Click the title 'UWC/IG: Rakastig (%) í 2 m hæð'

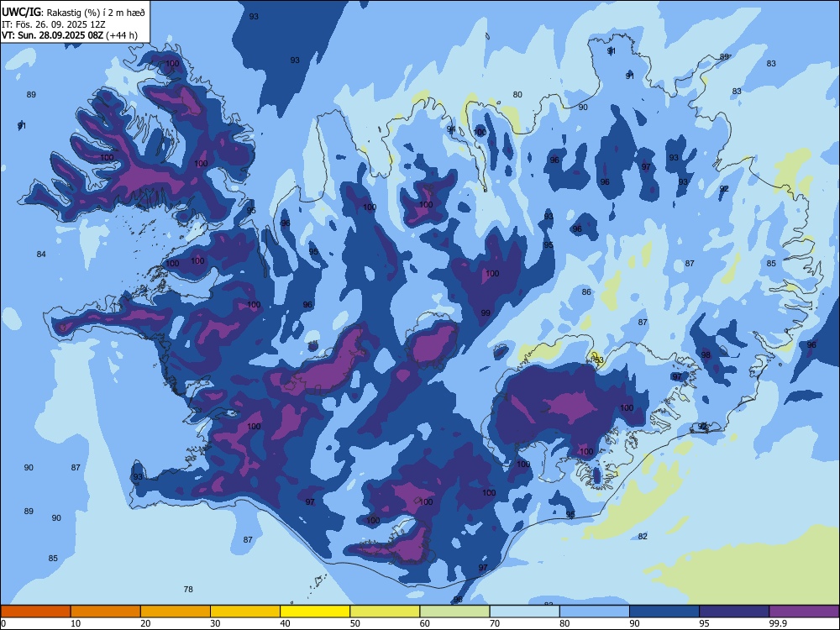(73, 12)
